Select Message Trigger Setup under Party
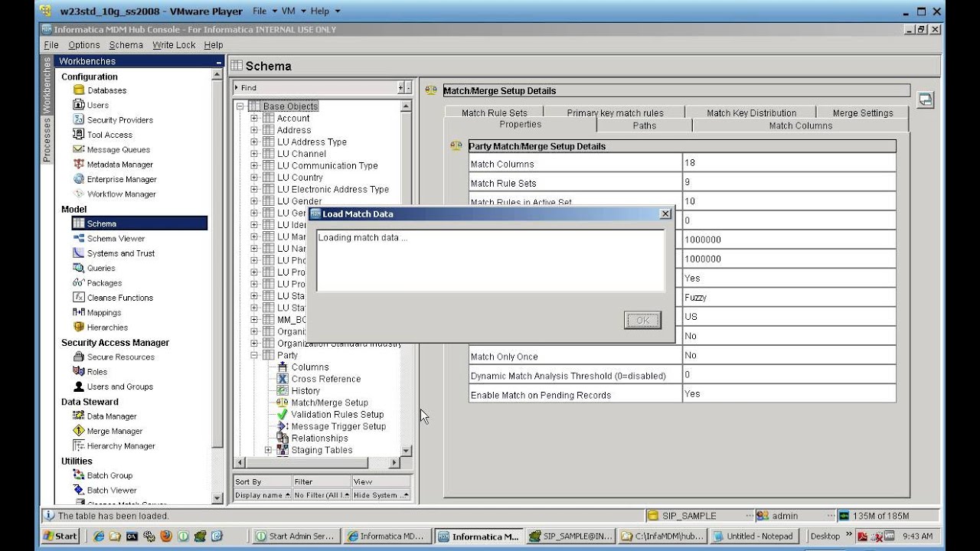 [x=338, y=426]
